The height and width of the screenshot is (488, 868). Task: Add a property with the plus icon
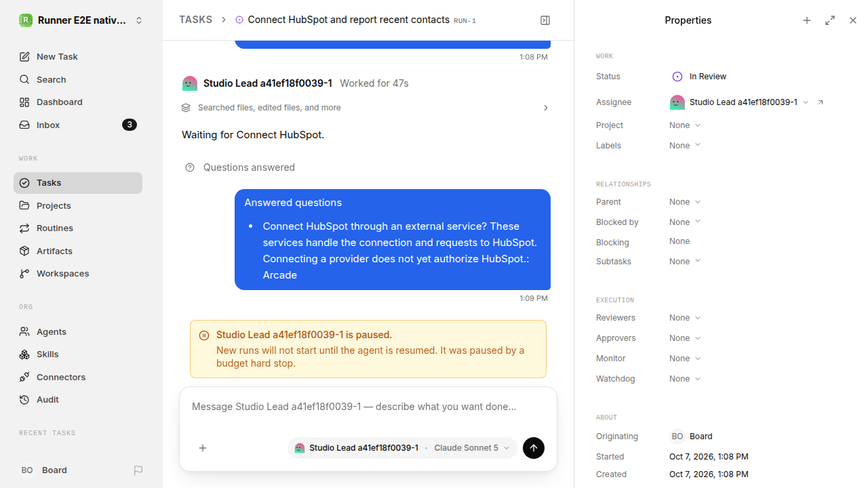(x=807, y=20)
